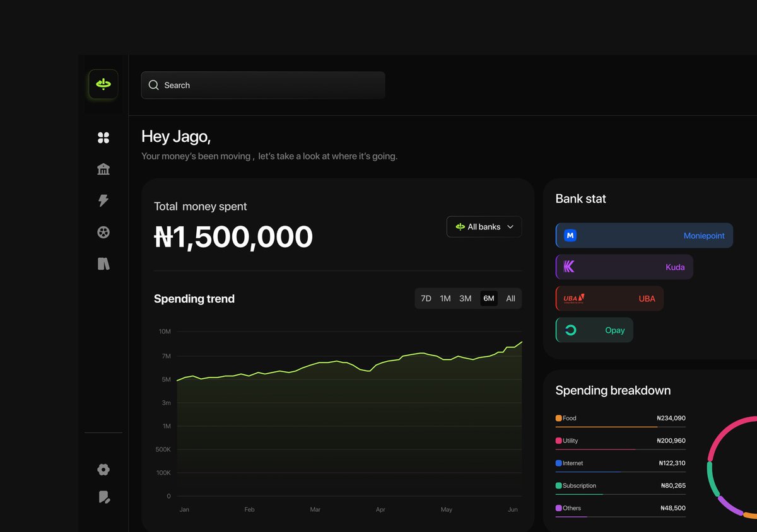Click the ₦48,500 Others amount

coord(673,508)
